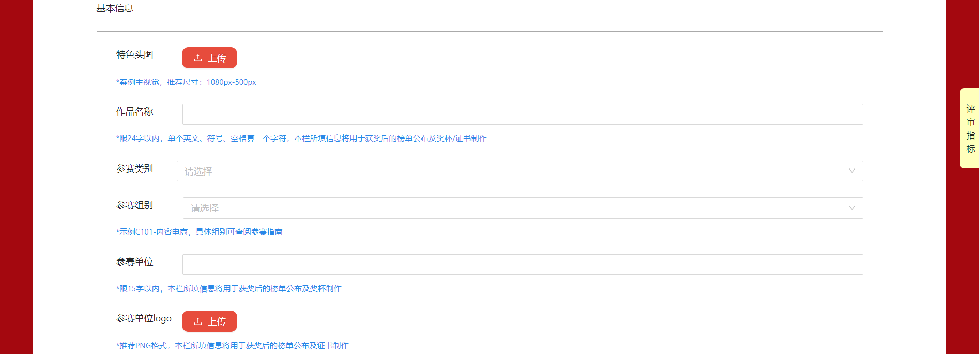Focus the 作品名称 text field

522,114
